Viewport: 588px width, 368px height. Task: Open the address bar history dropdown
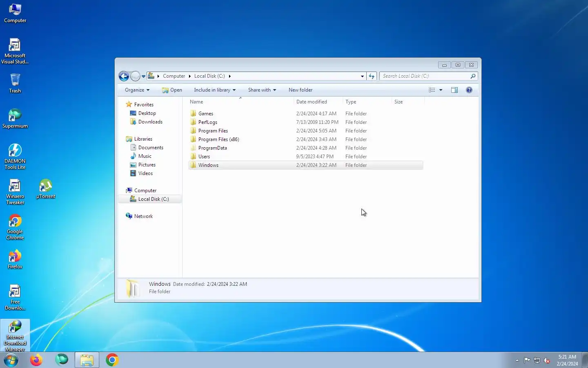(362, 76)
